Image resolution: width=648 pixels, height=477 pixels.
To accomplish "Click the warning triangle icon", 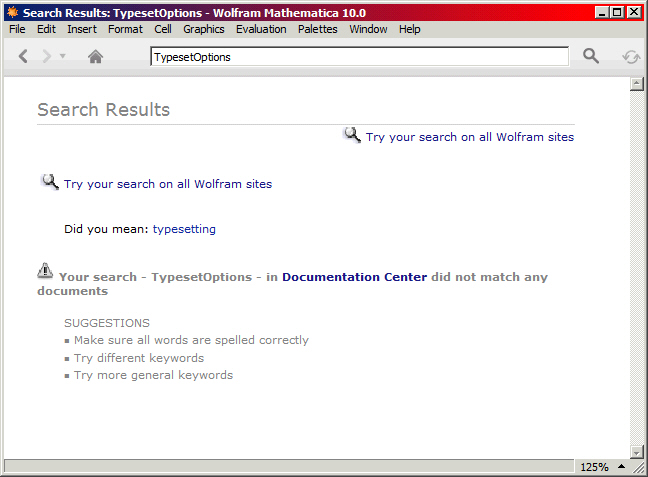I will (x=45, y=270).
